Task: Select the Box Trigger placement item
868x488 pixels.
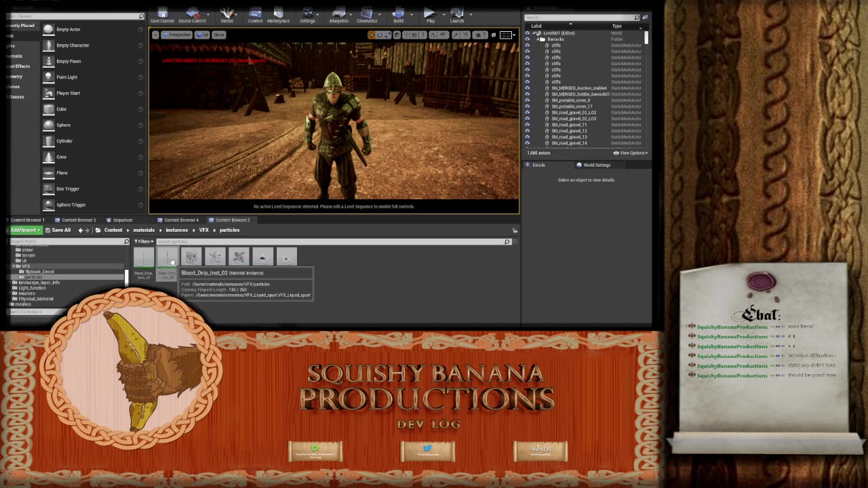Action: pos(94,188)
